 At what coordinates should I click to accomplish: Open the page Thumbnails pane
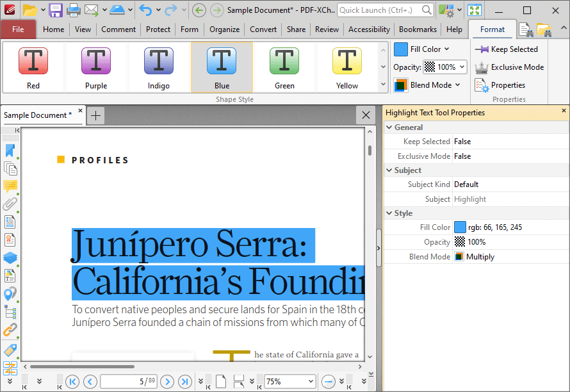click(x=10, y=168)
